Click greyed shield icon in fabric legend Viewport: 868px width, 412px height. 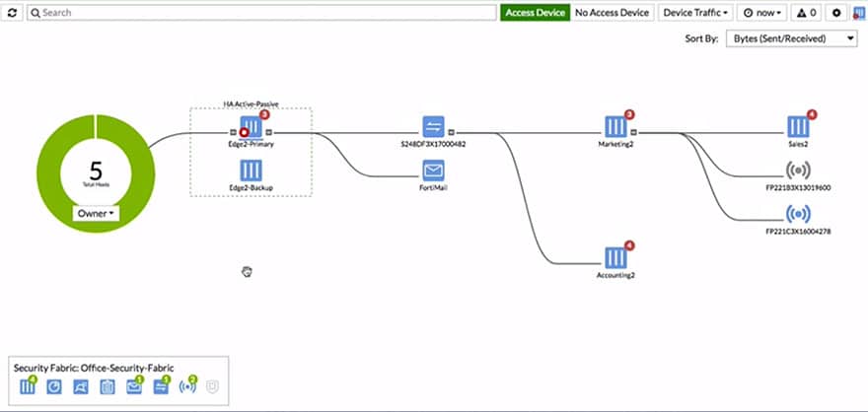point(212,386)
